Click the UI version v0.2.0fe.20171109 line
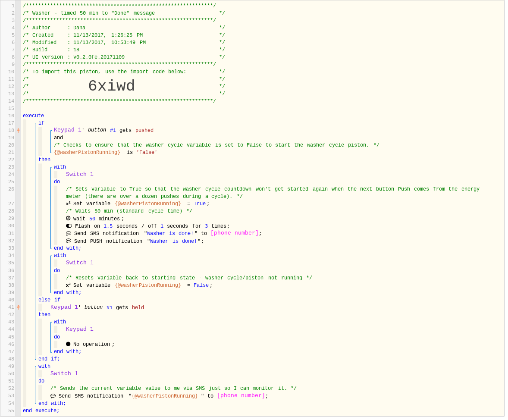508x420 pixels. [124, 57]
